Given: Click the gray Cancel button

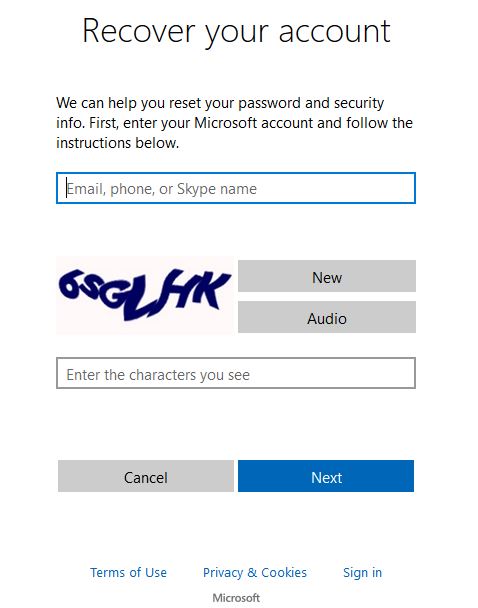Looking at the screenshot, I should [x=146, y=476].
